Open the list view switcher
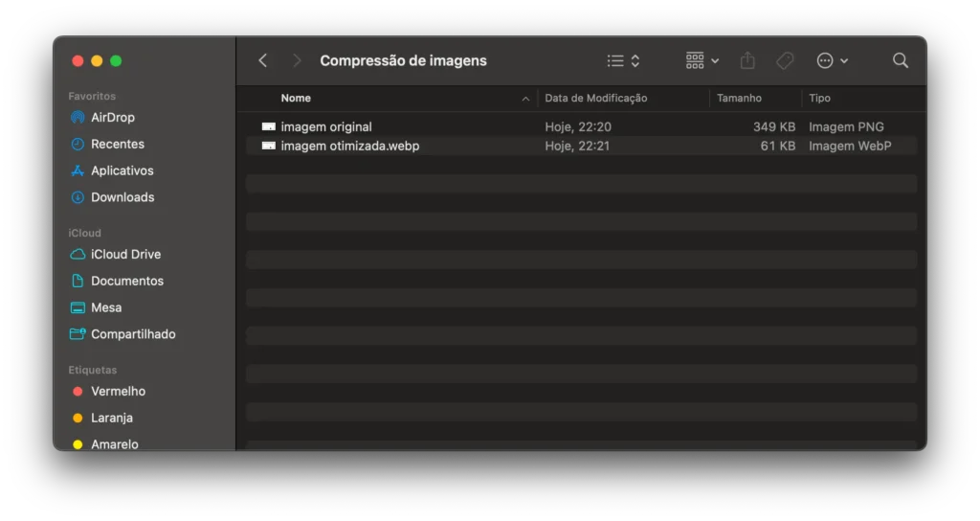Image resolution: width=980 pixels, height=521 pixels. 623,60
